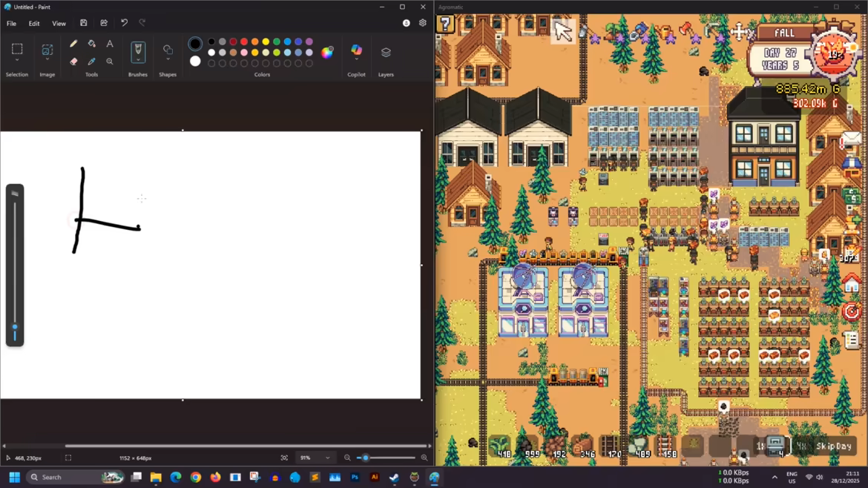Open the File menu
This screenshot has width=868, height=488.
11,23
